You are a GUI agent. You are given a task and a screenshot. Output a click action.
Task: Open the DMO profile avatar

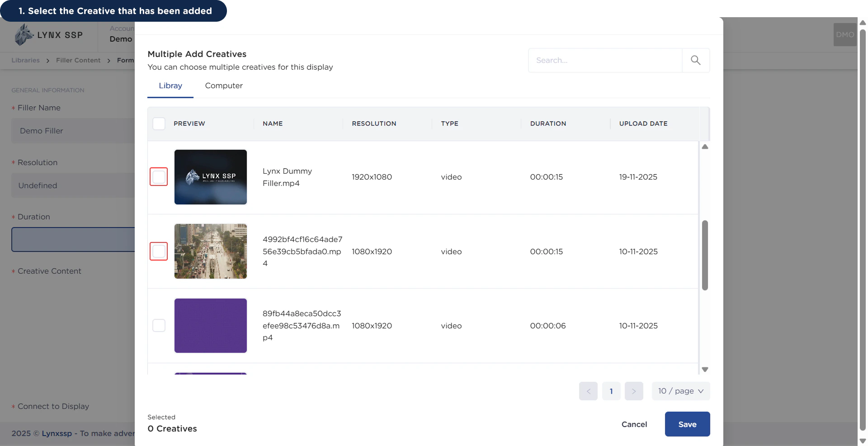844,34
